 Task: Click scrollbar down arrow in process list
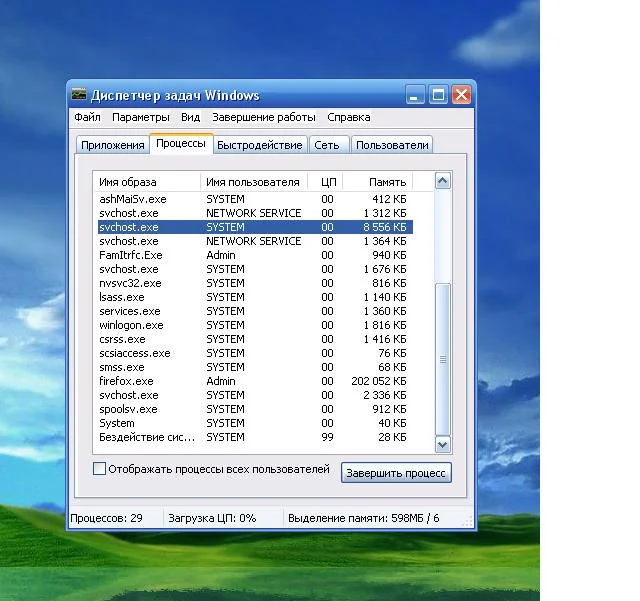tap(442, 444)
